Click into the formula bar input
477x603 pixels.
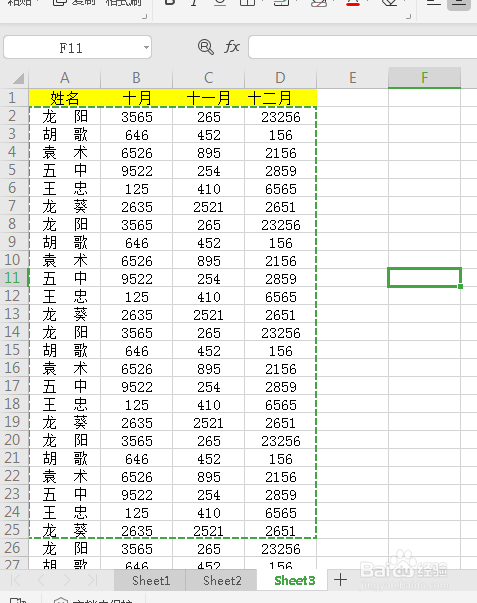pos(363,47)
